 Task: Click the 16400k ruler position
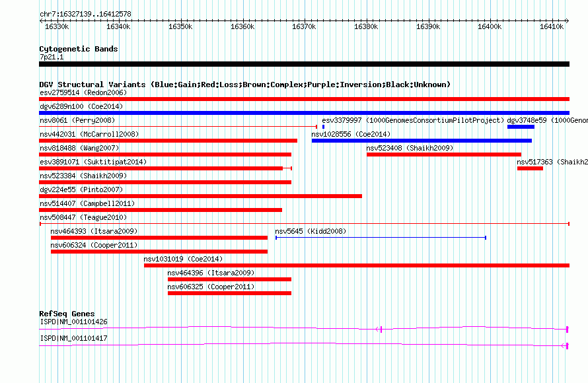click(x=490, y=26)
